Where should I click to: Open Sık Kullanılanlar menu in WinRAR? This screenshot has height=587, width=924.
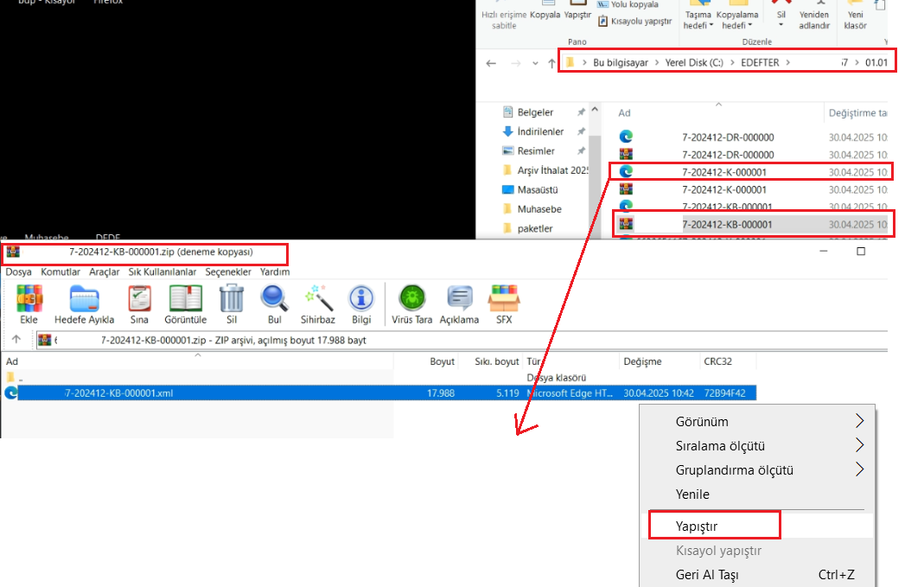[162, 271]
